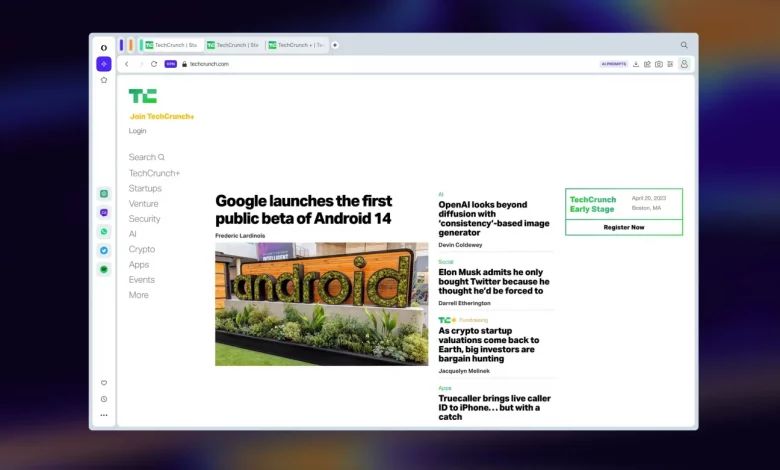
Task: Switch to the TechCrunch+ tab
Action: pyautogui.click(x=297, y=45)
